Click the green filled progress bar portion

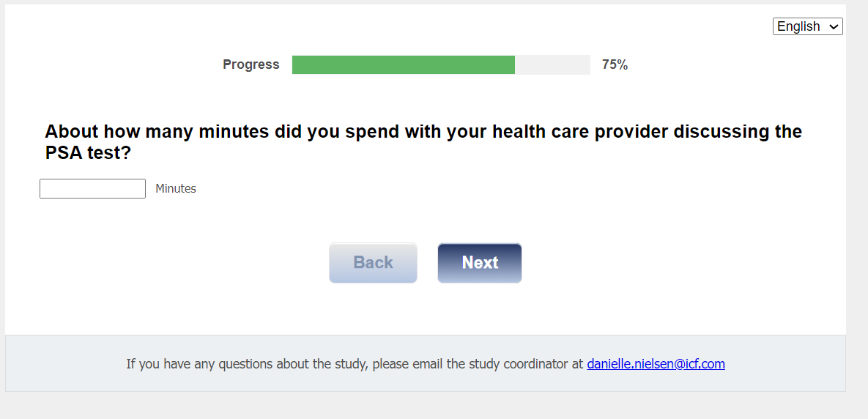(x=403, y=64)
